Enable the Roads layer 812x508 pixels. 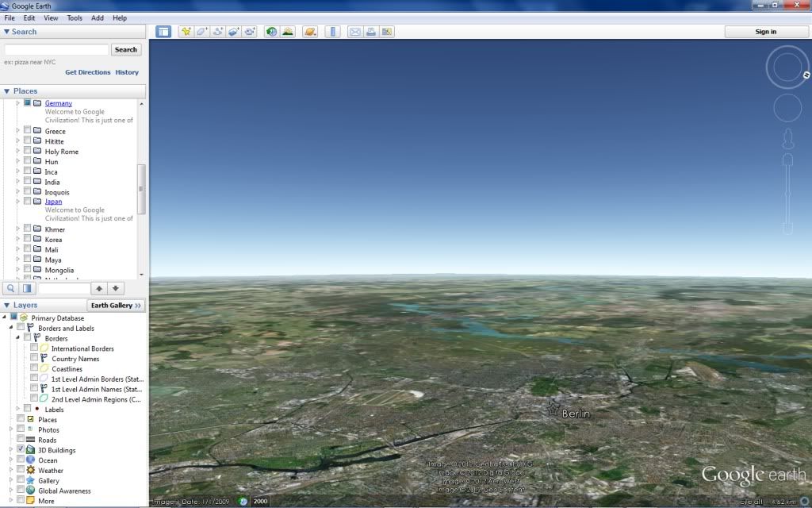point(20,439)
